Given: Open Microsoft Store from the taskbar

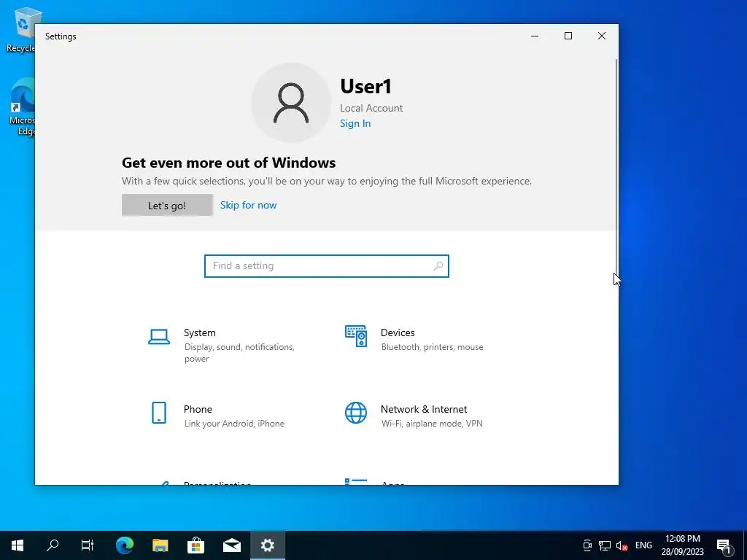Looking at the screenshot, I should [196, 545].
